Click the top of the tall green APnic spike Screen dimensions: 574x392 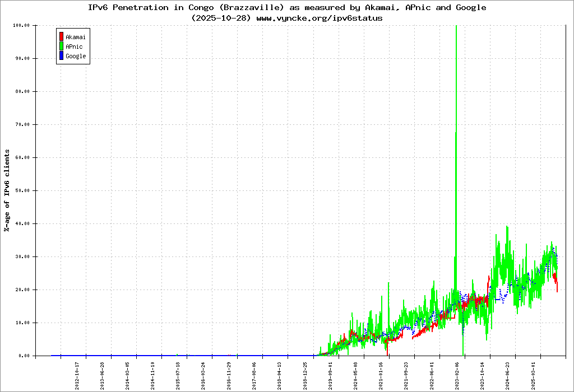tap(456, 27)
